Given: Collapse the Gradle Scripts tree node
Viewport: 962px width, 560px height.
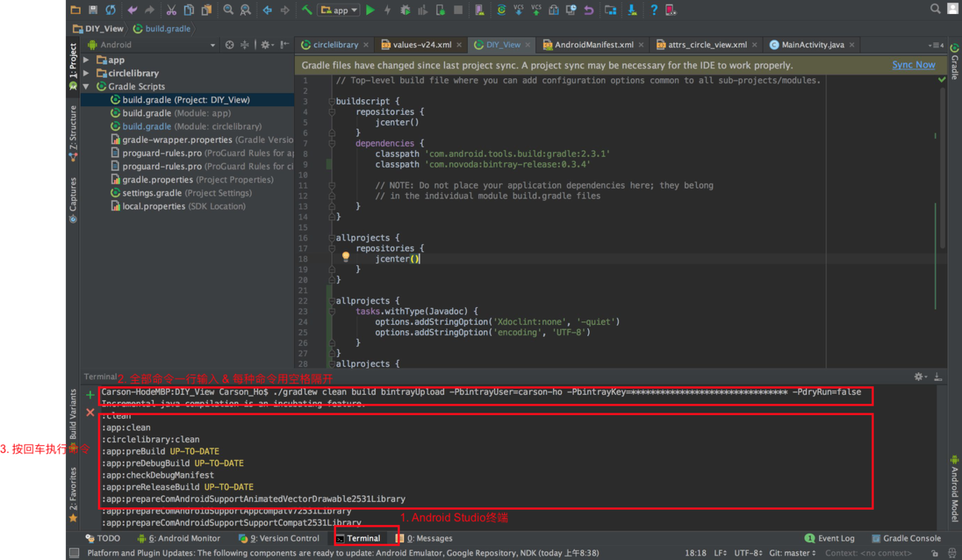Looking at the screenshot, I should (x=86, y=86).
